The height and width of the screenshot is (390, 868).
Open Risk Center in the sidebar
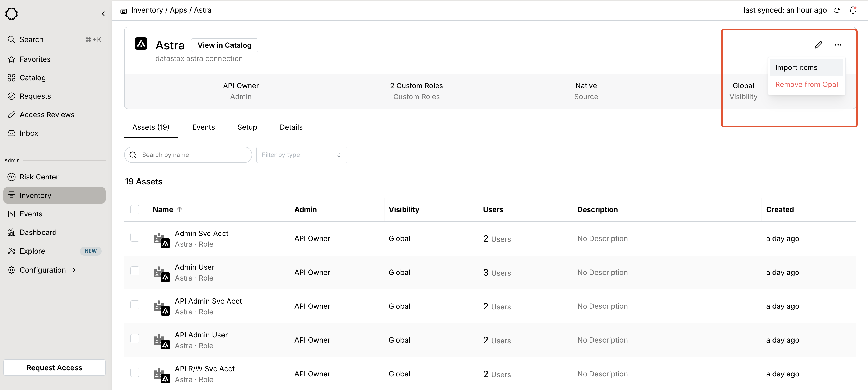(39, 177)
